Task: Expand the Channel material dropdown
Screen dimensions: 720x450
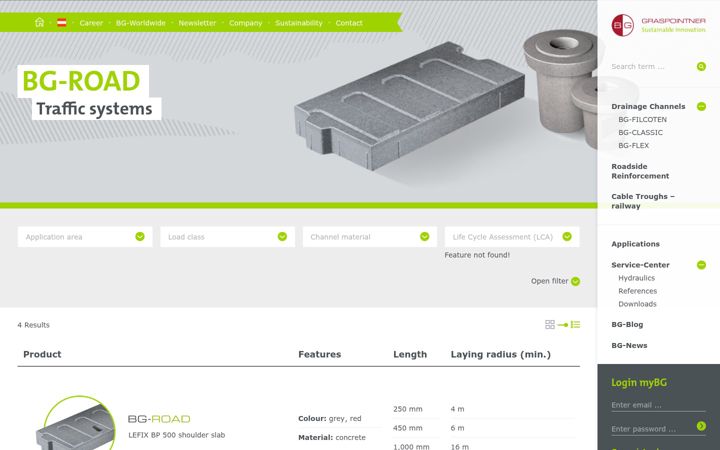Action: tap(370, 236)
